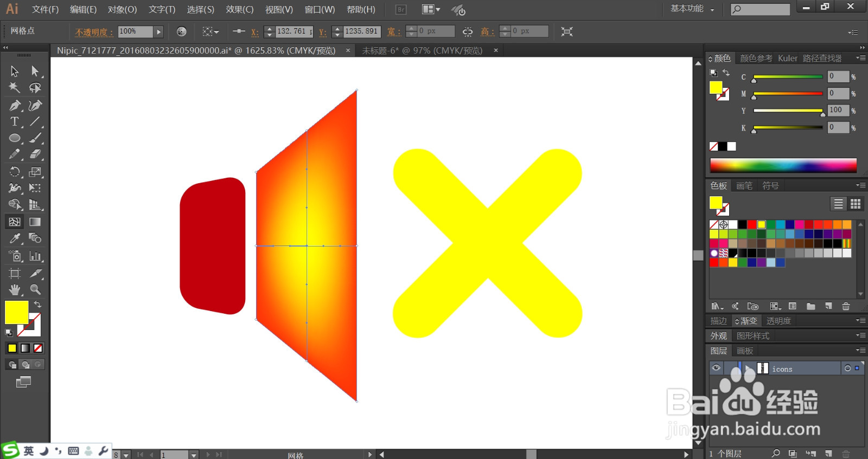The height and width of the screenshot is (459, 868).
Task: Click the delete swatch trash icon
Action: [x=846, y=306]
